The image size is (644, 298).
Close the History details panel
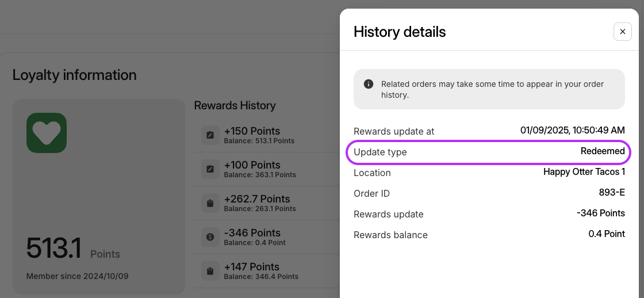(x=622, y=32)
